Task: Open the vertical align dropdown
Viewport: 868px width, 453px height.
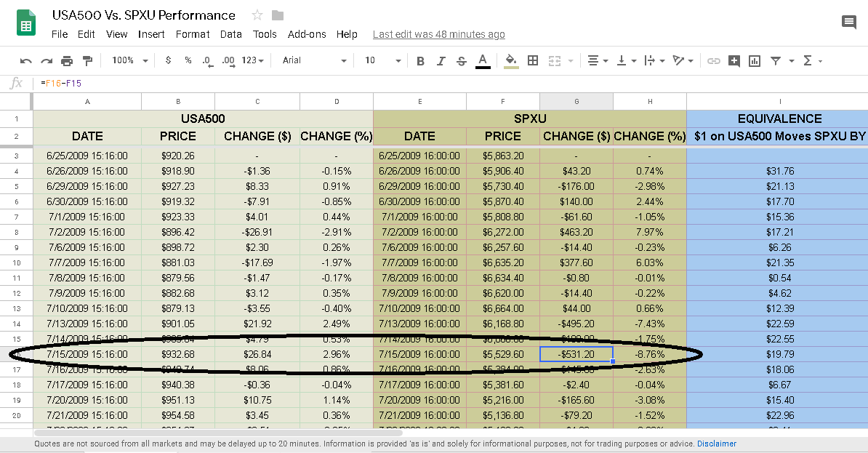Action: (x=626, y=61)
